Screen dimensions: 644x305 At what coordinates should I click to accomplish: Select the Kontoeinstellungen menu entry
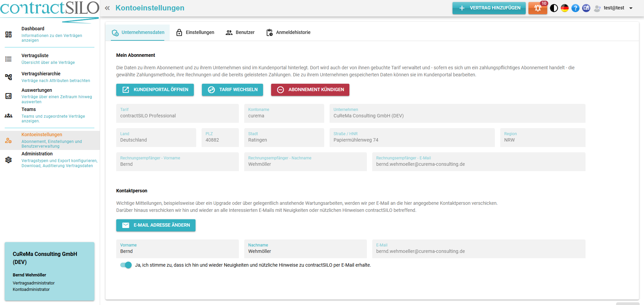coord(50,140)
